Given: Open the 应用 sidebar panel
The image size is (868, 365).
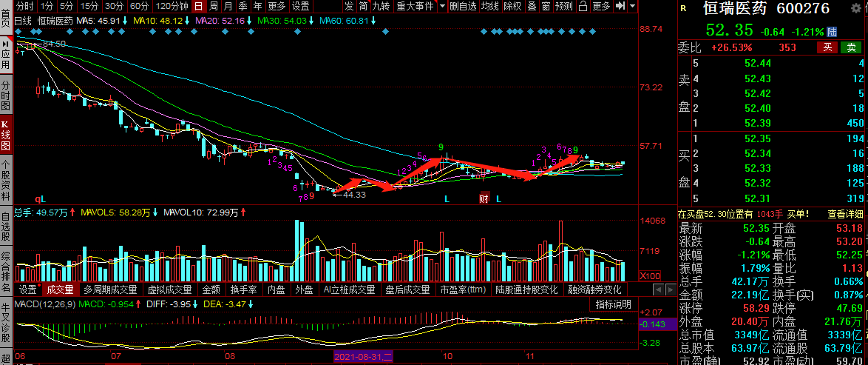Looking at the screenshot, I should 5,56.
